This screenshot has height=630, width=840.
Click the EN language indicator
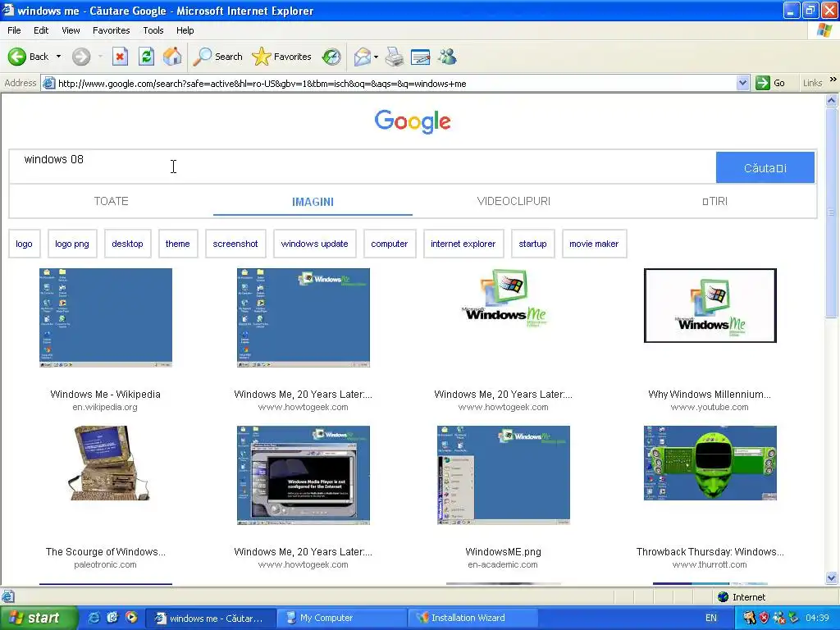point(711,618)
